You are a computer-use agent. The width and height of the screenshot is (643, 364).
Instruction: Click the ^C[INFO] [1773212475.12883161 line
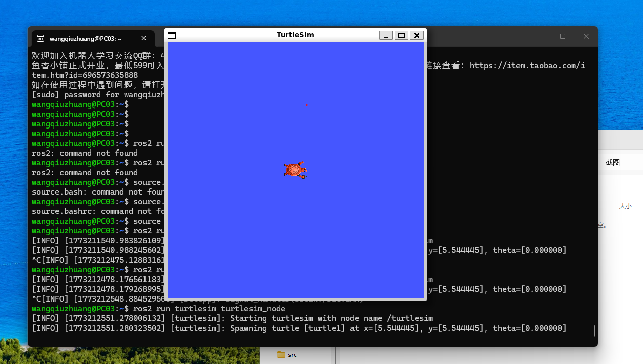pos(98,260)
